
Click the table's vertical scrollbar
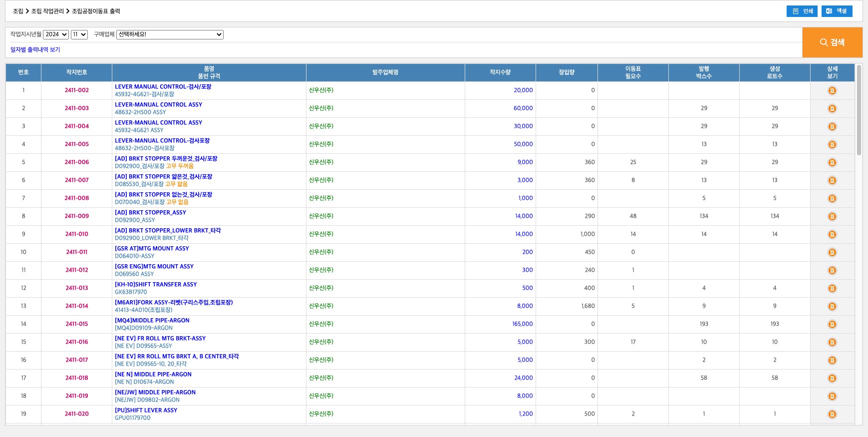859,110
